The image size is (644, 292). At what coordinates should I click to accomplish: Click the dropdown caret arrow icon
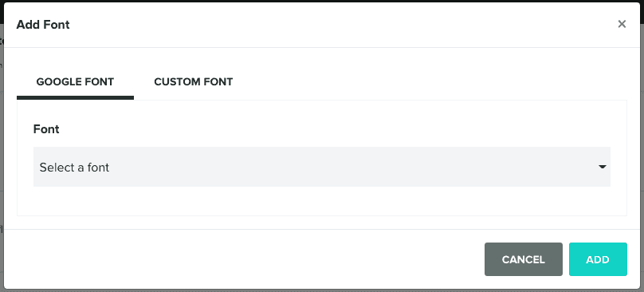pyautogui.click(x=602, y=167)
